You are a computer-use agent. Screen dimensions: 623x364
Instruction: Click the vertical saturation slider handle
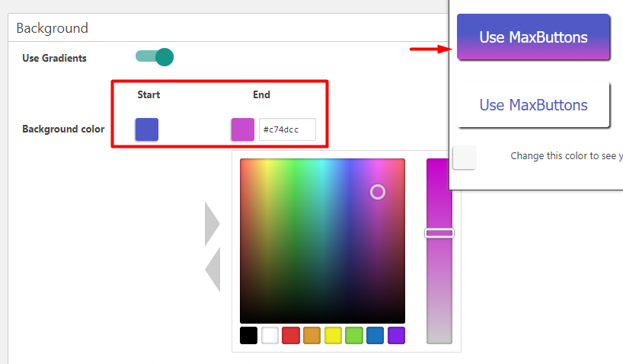point(439,233)
